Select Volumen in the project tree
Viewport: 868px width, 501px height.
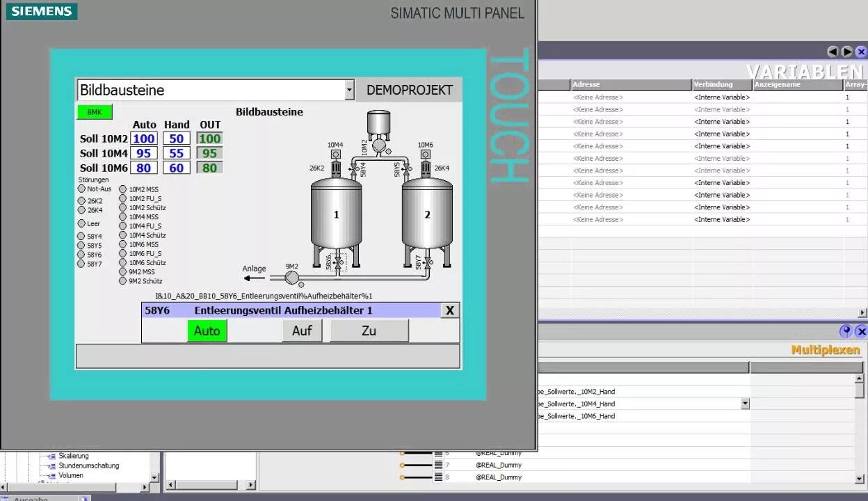[x=71, y=475]
